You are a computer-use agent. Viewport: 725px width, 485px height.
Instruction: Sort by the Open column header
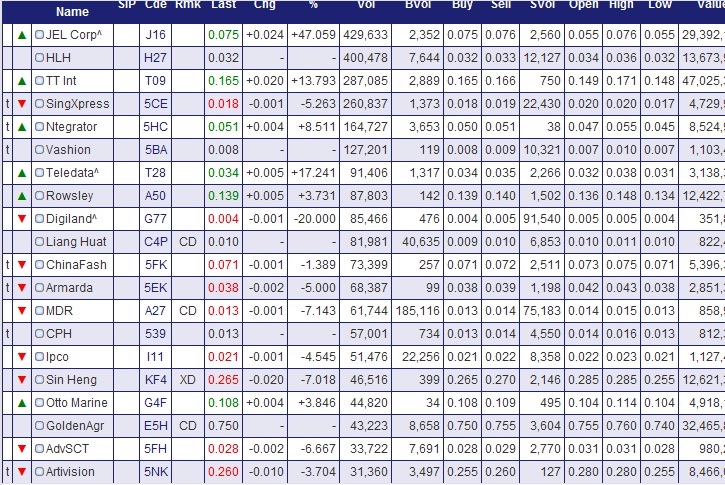pyautogui.click(x=584, y=5)
